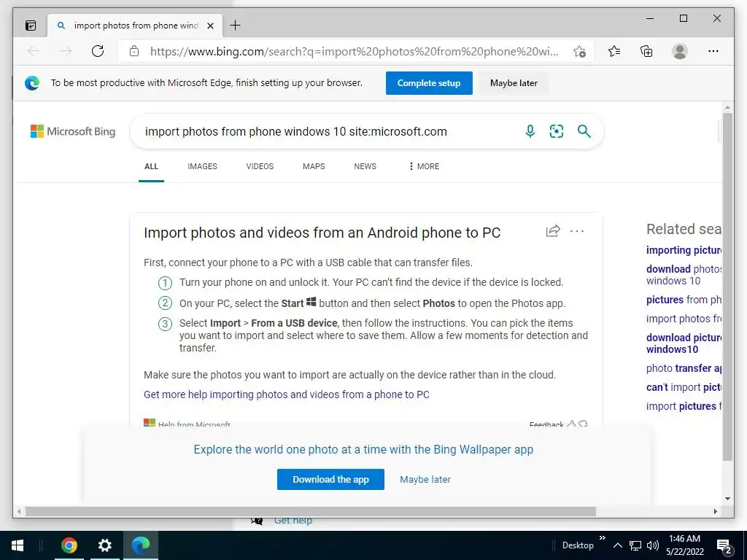Click the Edge taskbar icon
The height and width of the screenshot is (560, 747).
coord(141,545)
